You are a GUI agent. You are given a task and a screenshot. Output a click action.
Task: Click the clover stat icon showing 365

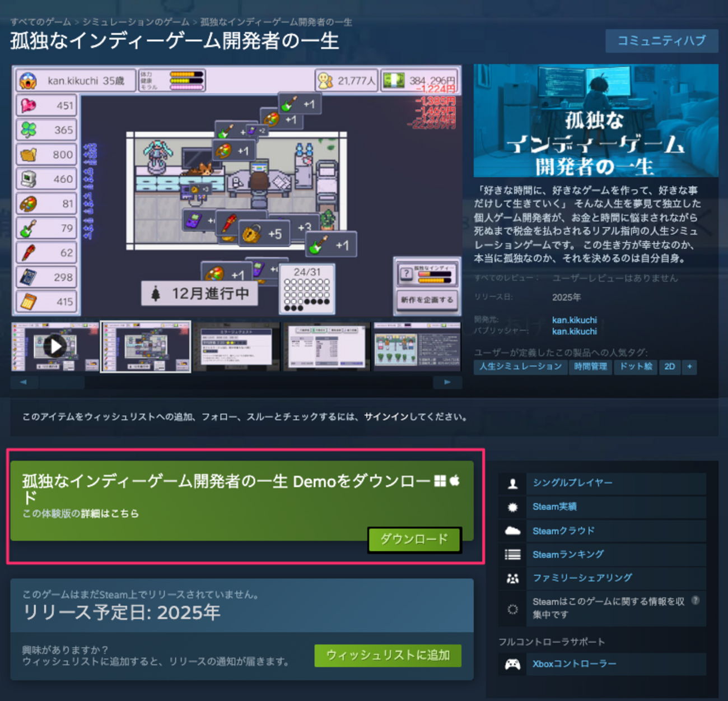point(28,130)
